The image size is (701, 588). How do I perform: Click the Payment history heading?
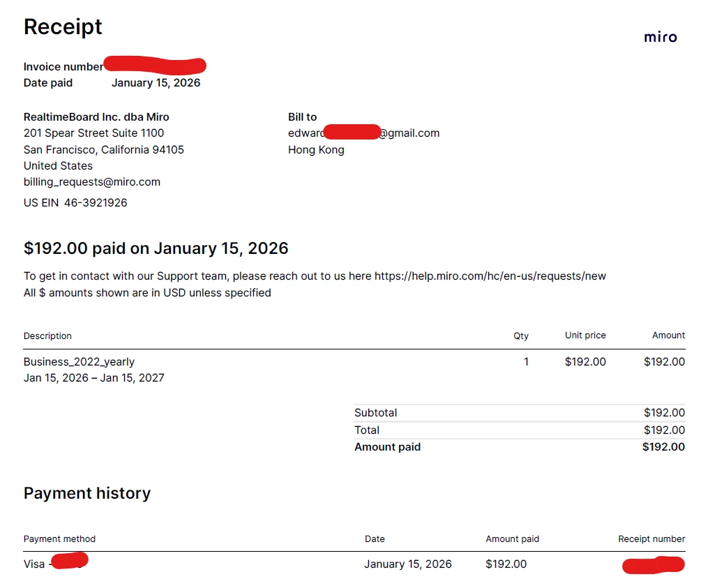[x=87, y=493]
